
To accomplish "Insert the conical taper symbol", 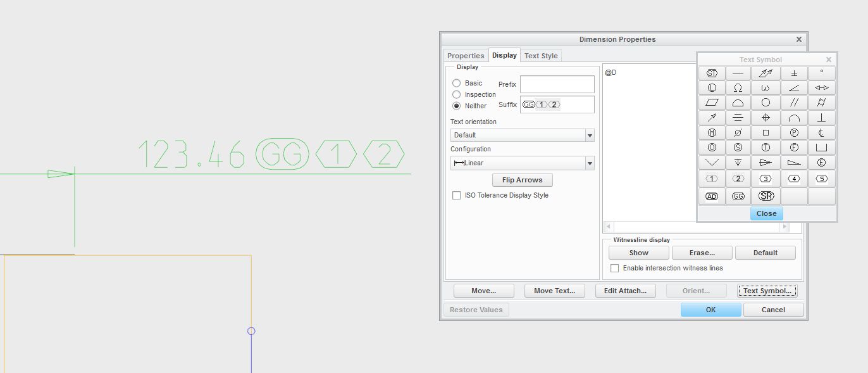I will pyautogui.click(x=766, y=163).
